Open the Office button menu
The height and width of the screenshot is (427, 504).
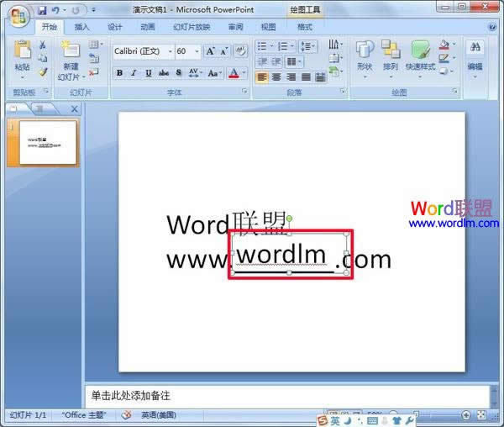click(18, 16)
